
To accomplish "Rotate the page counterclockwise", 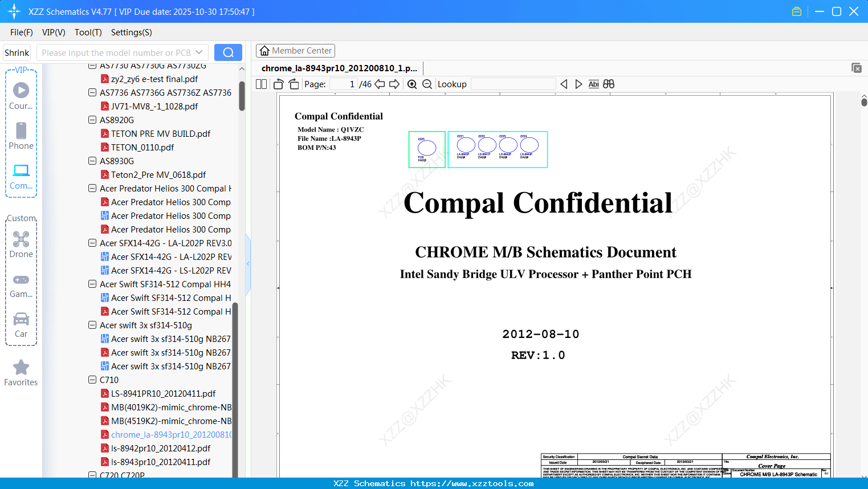I will (x=279, y=84).
